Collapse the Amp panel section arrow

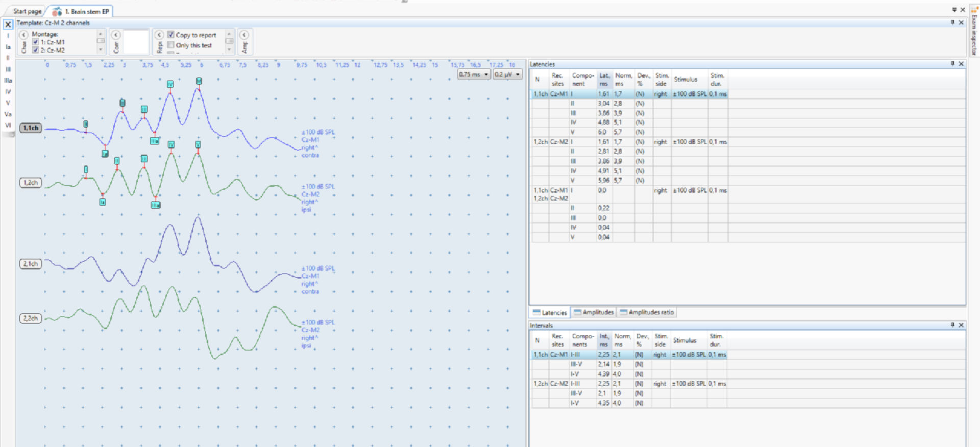click(x=244, y=35)
